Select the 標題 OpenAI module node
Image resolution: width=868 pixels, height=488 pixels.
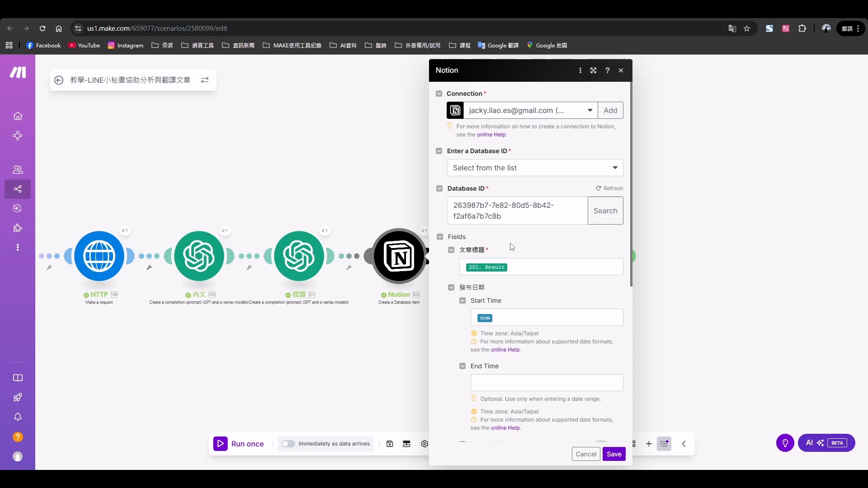(299, 256)
